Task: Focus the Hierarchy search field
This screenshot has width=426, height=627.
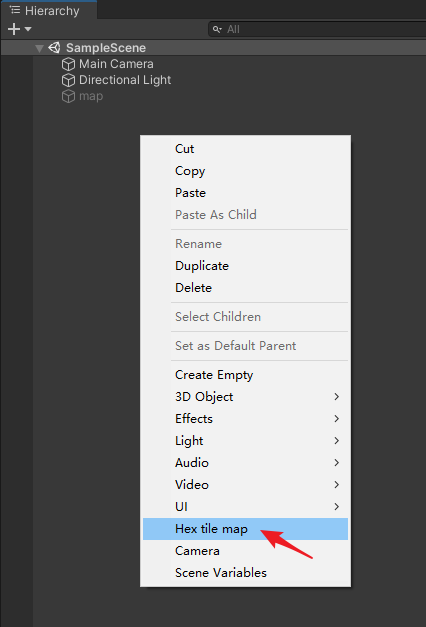Action: (x=317, y=29)
